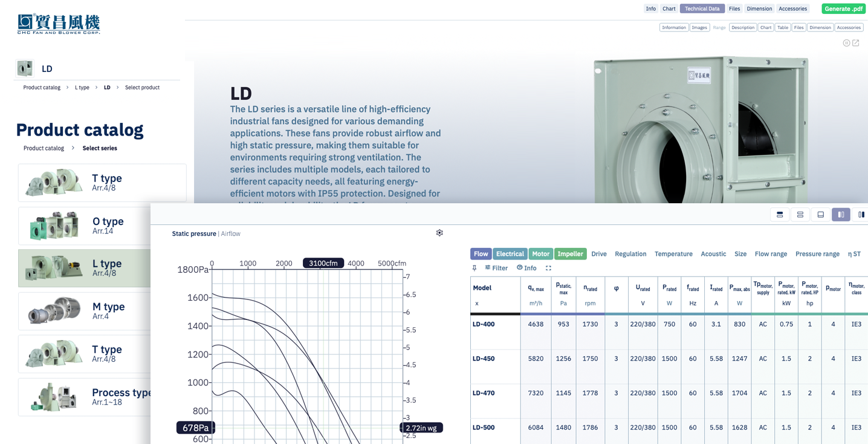Click the Static pressure chart label

pyautogui.click(x=194, y=233)
